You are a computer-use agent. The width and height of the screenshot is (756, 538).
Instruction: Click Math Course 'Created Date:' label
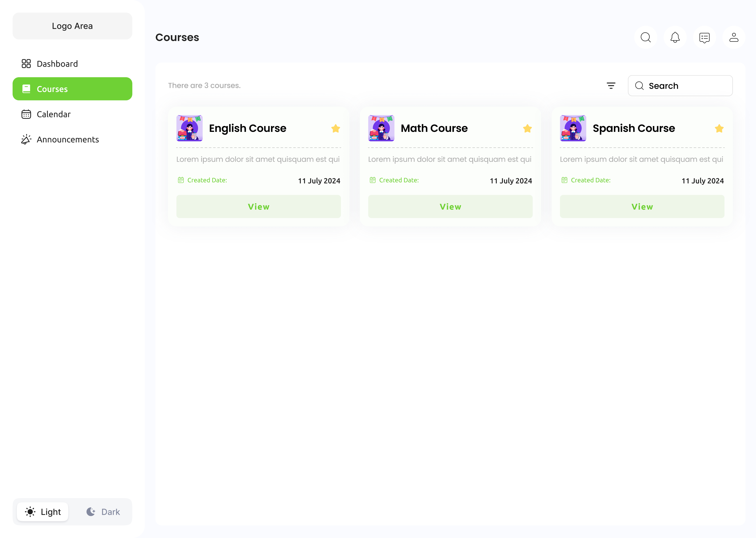[x=399, y=180]
